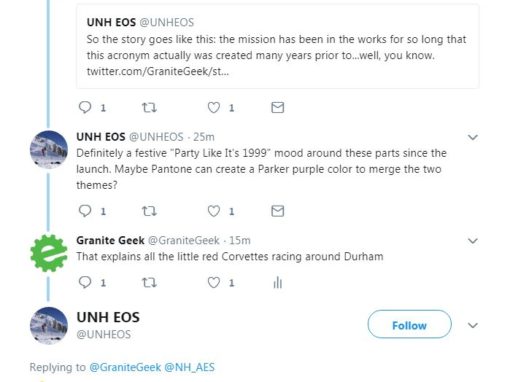The width and height of the screenshot is (510, 382).
Task: Share Parker purple tweet via message envelope
Action: coord(278,211)
